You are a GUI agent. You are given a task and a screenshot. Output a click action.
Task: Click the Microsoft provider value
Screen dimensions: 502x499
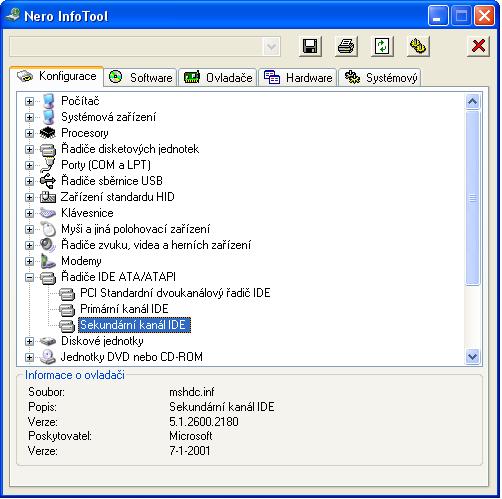point(191,436)
